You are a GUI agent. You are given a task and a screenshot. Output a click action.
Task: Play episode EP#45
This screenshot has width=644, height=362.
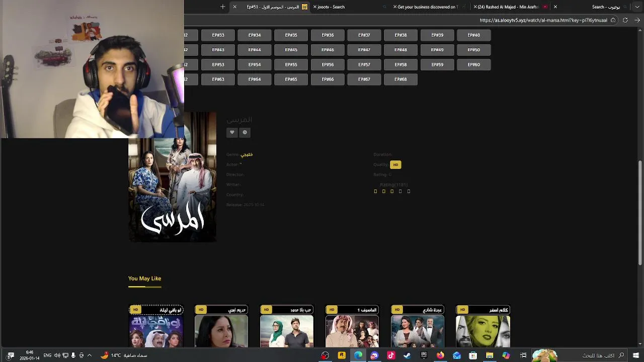[291, 50]
